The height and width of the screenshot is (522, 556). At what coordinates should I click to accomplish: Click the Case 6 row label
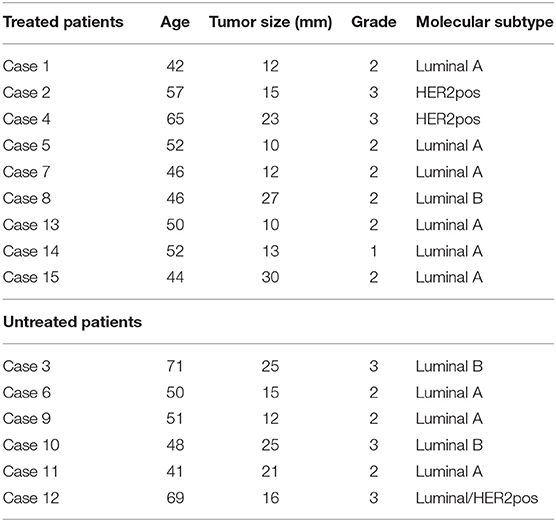pyautogui.click(x=27, y=393)
